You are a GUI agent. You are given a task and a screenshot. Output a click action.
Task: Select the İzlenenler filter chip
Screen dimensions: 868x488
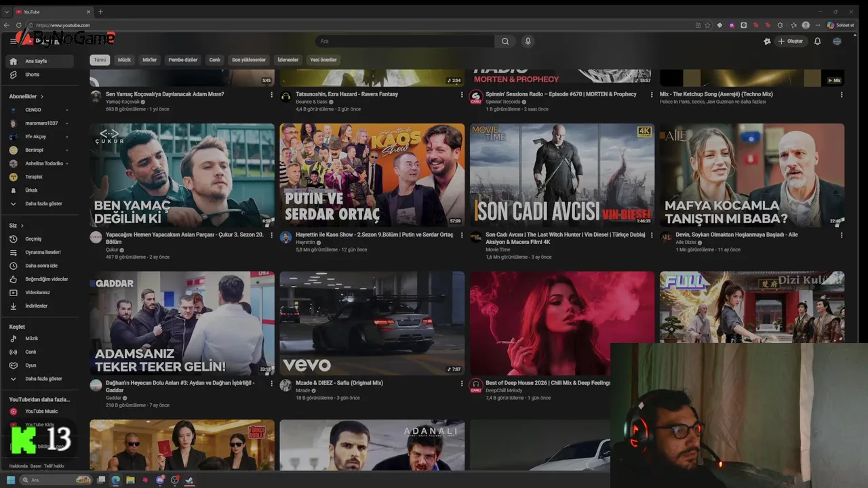point(288,60)
